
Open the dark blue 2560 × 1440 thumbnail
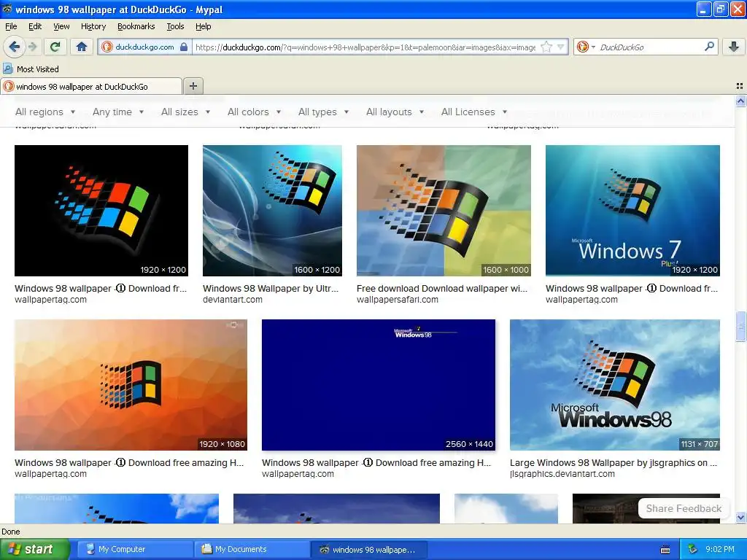[x=379, y=385]
